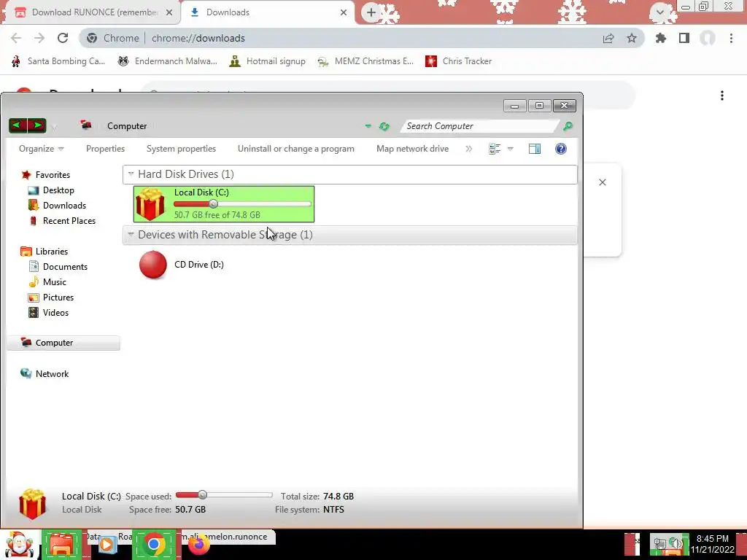Image resolution: width=747 pixels, height=560 pixels.
Task: Open Downloads page three-dot menu
Action: tap(722, 96)
